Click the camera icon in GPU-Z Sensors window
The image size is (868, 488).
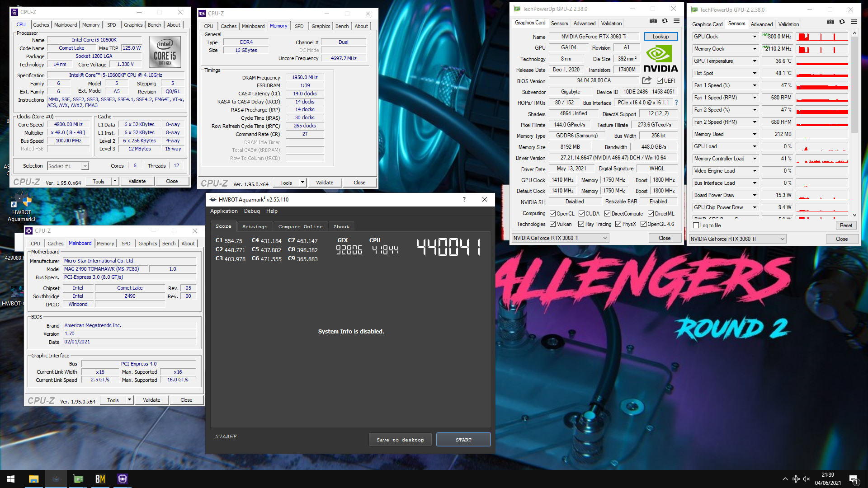pyautogui.click(x=830, y=22)
